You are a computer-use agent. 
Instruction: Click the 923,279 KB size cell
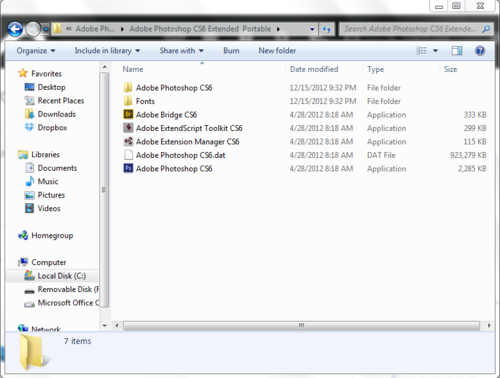click(x=468, y=155)
